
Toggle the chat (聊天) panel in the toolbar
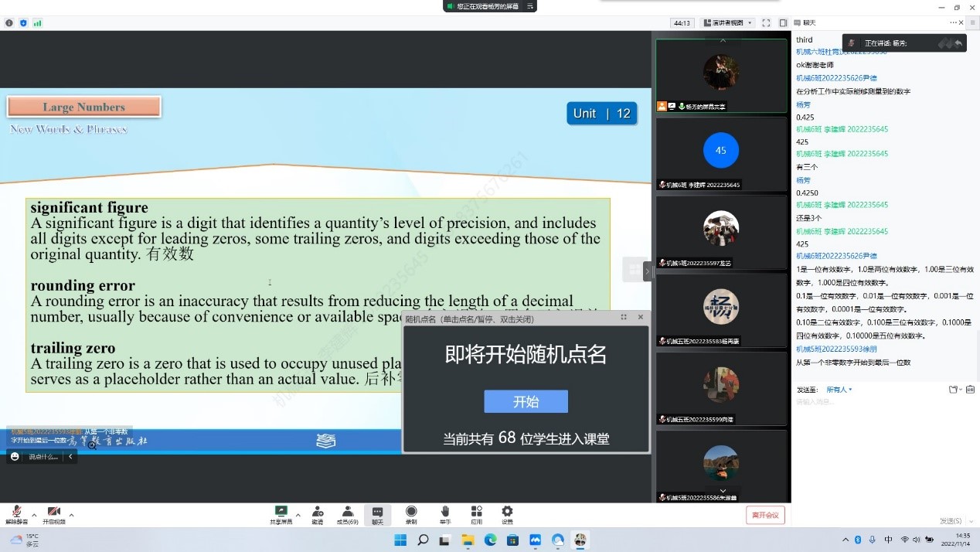coord(377,515)
